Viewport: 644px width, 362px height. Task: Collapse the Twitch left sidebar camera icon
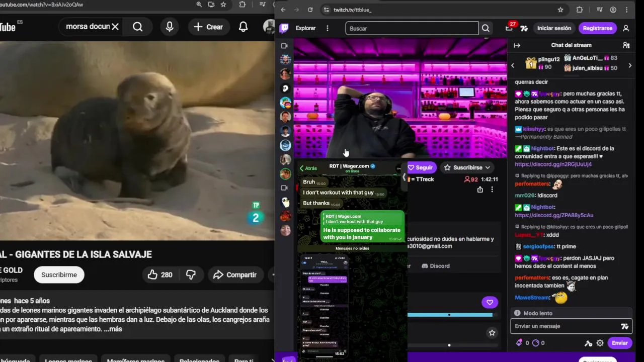[x=284, y=46]
